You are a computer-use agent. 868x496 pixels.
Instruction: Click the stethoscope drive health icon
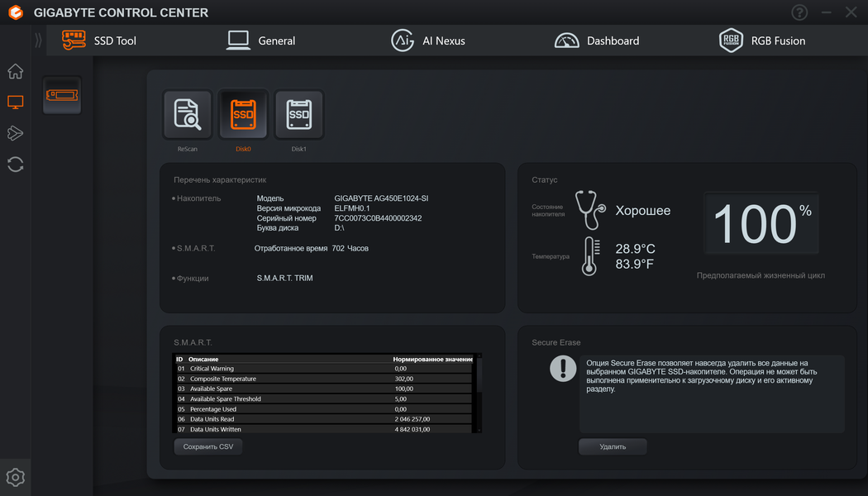pos(590,210)
